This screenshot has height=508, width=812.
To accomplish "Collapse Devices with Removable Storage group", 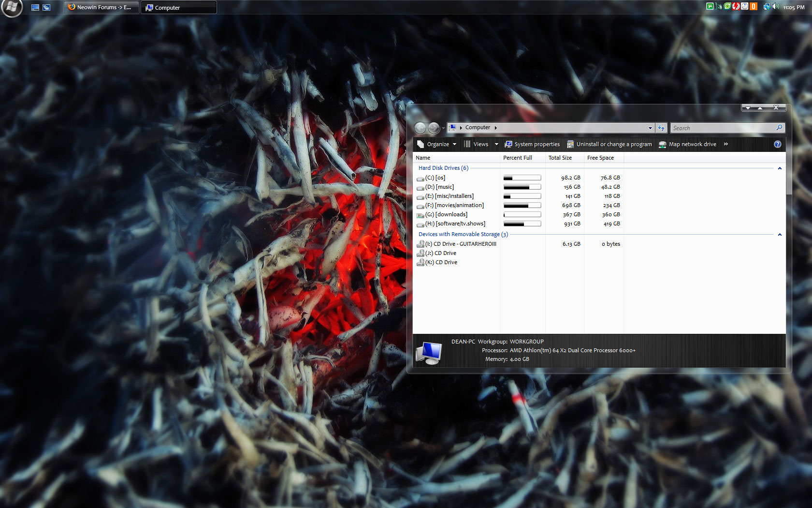I will tap(780, 235).
